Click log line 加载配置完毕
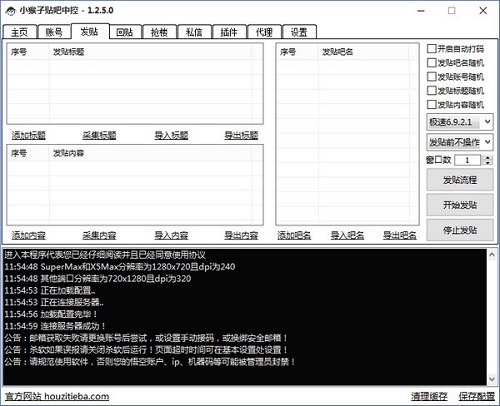500x406 pixels. pos(51,314)
